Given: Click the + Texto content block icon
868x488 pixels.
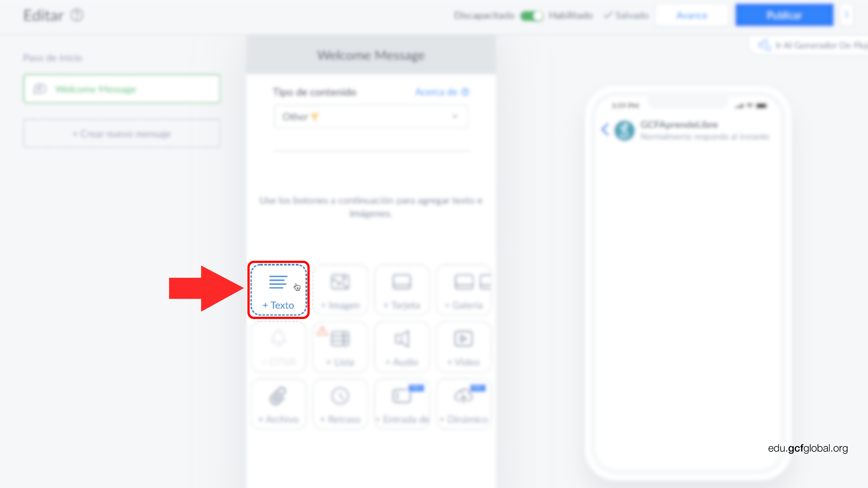Looking at the screenshot, I should [x=278, y=289].
